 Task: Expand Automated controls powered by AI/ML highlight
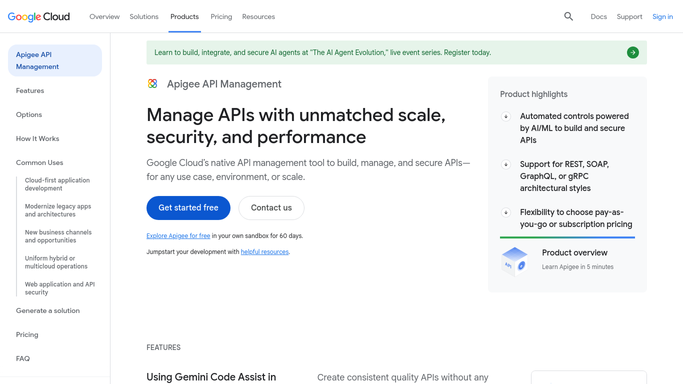(506, 116)
